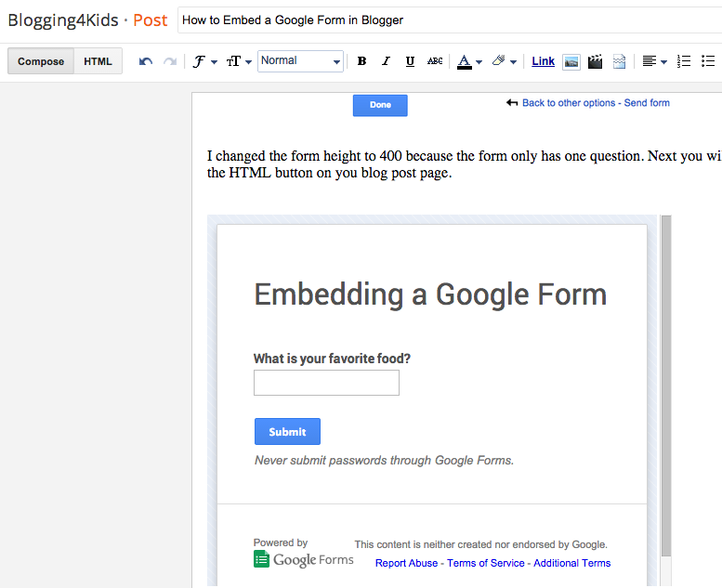The height and width of the screenshot is (588, 722).
Task: Redo the last action
Action: [170, 61]
